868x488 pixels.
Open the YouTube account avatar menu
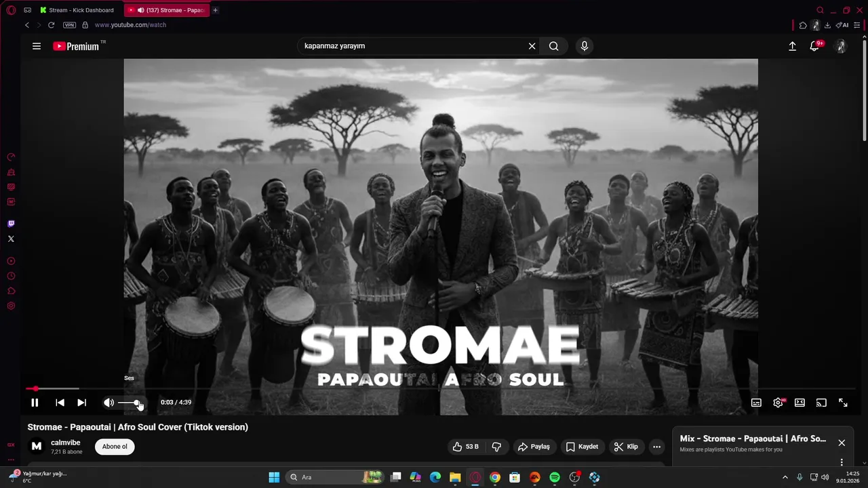point(841,46)
